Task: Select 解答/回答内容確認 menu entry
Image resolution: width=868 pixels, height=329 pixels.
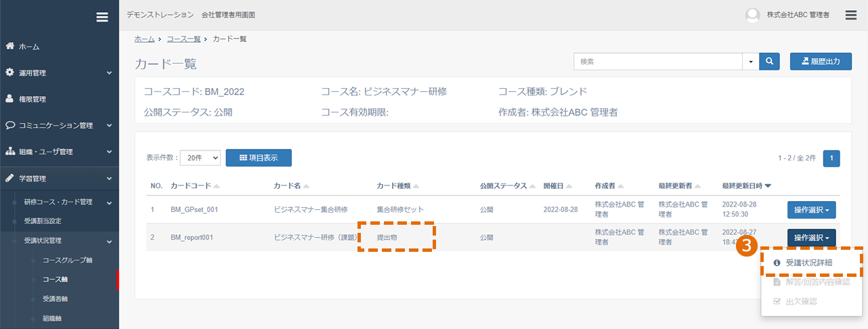Action: point(812,282)
